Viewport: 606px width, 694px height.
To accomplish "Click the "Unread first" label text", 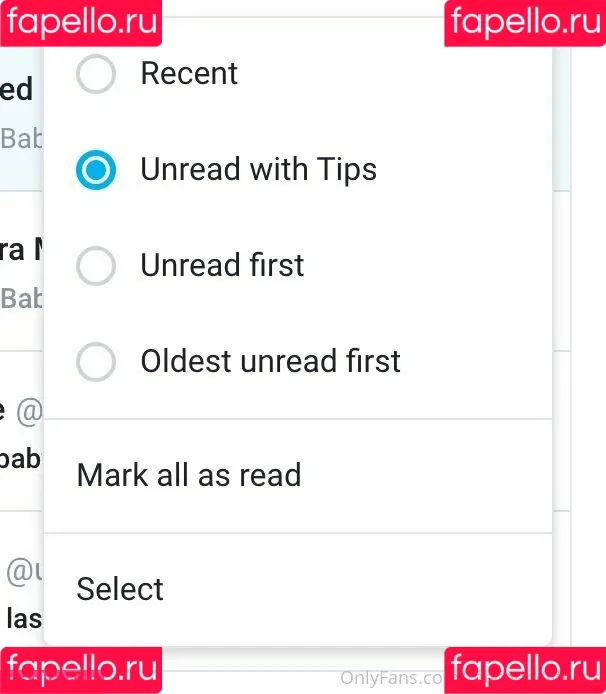I will (222, 266).
